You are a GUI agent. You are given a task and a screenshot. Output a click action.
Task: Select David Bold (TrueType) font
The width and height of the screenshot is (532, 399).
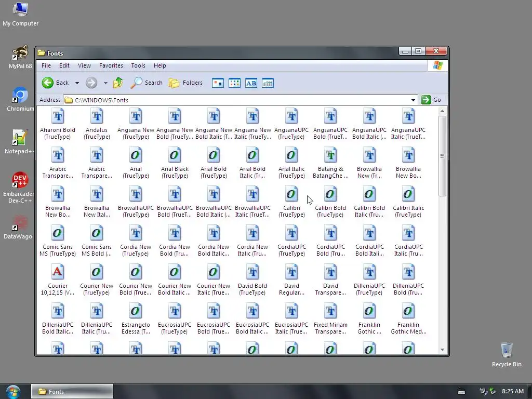252,272
